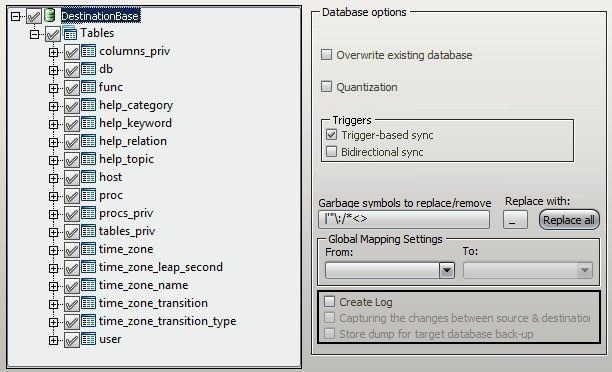
Task: Click the help_keyword table icon
Action: 88,123
